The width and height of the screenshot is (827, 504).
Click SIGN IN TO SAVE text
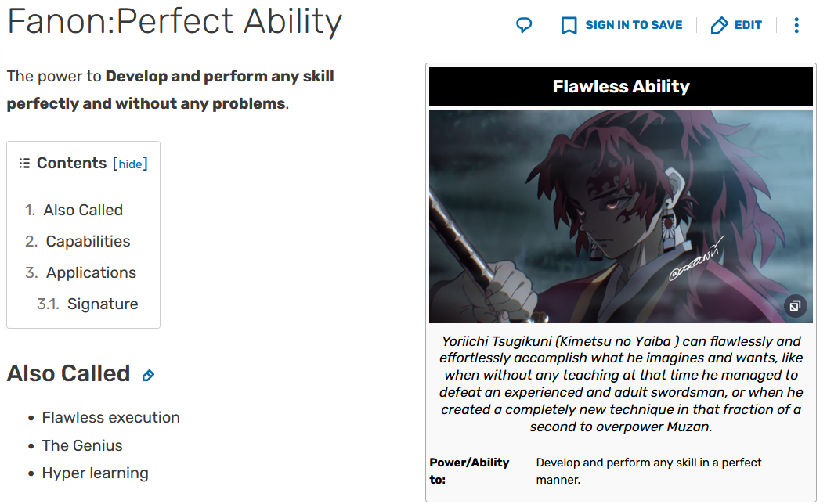coord(634,25)
